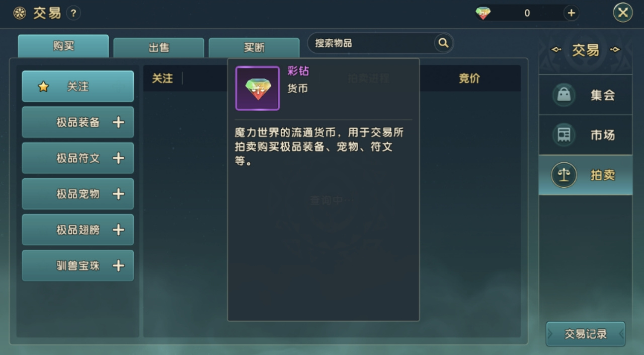This screenshot has width=644, height=355.
Task: Close the trade window
Action: tap(623, 13)
